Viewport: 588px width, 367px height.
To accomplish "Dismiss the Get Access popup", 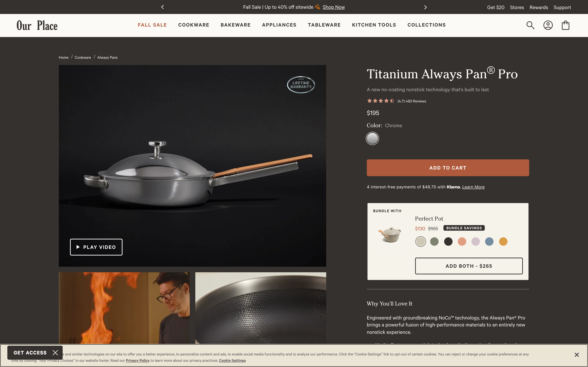I will 55,352.
